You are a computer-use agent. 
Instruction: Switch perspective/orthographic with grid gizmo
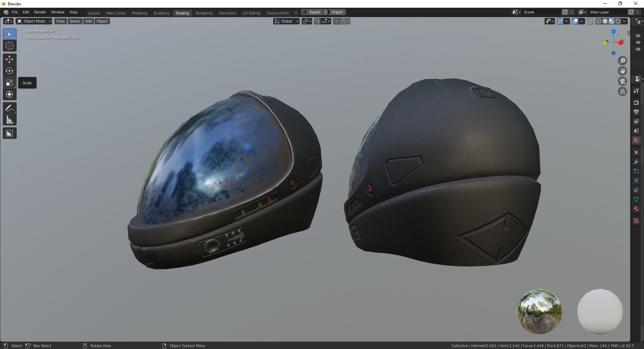click(623, 91)
